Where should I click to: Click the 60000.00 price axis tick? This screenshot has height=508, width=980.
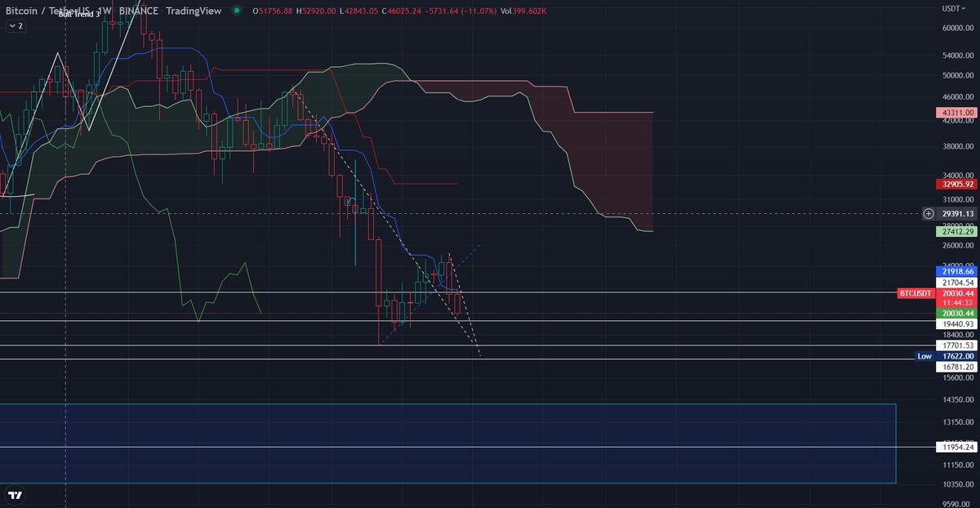959,28
